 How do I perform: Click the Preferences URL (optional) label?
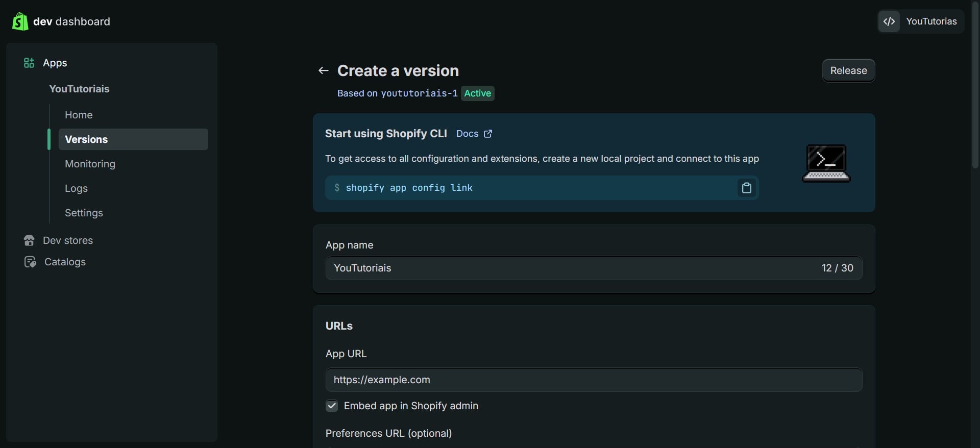[388, 433]
